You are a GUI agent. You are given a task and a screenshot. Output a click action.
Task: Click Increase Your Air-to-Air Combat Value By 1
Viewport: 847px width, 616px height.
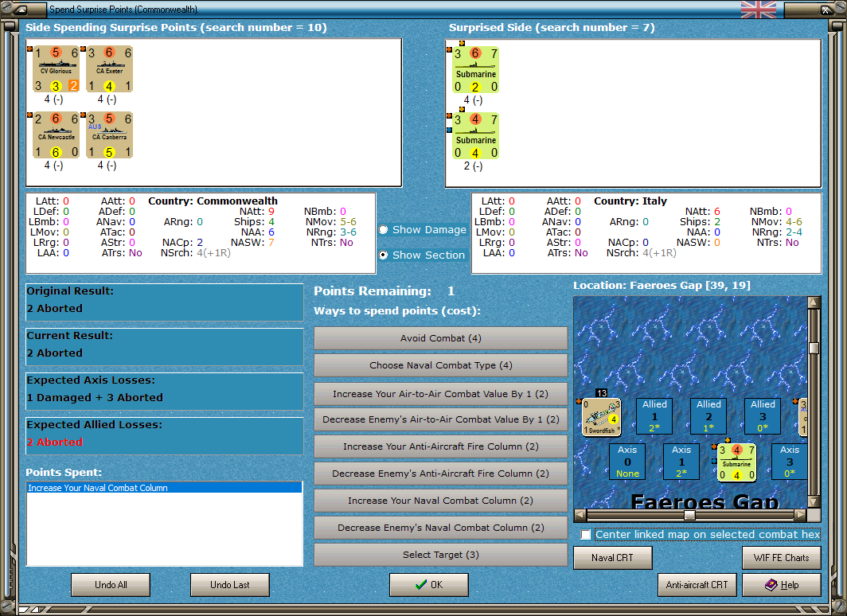441,394
